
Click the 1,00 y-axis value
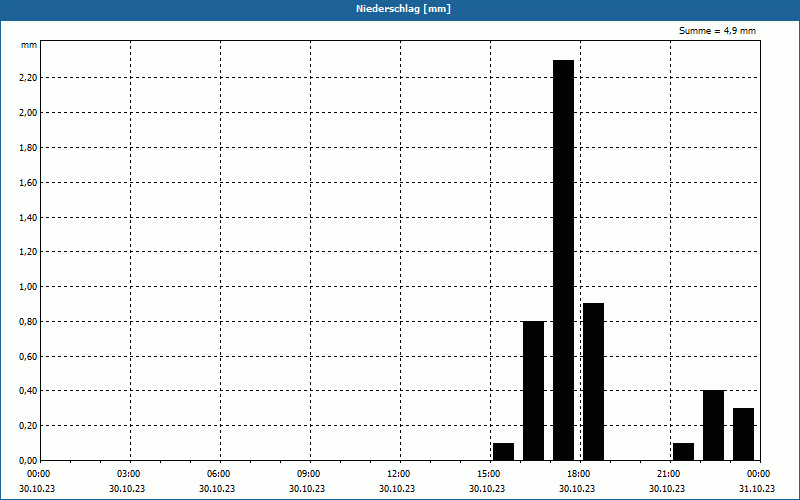pos(29,287)
